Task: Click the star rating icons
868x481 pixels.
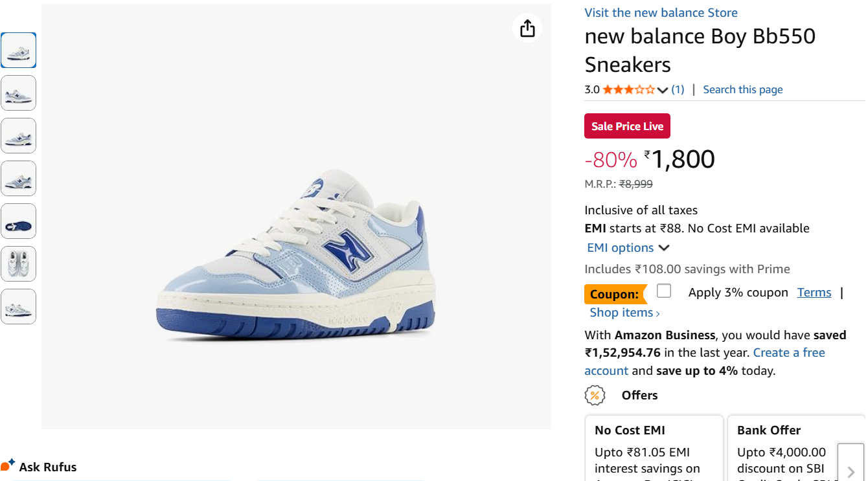Action: point(628,90)
